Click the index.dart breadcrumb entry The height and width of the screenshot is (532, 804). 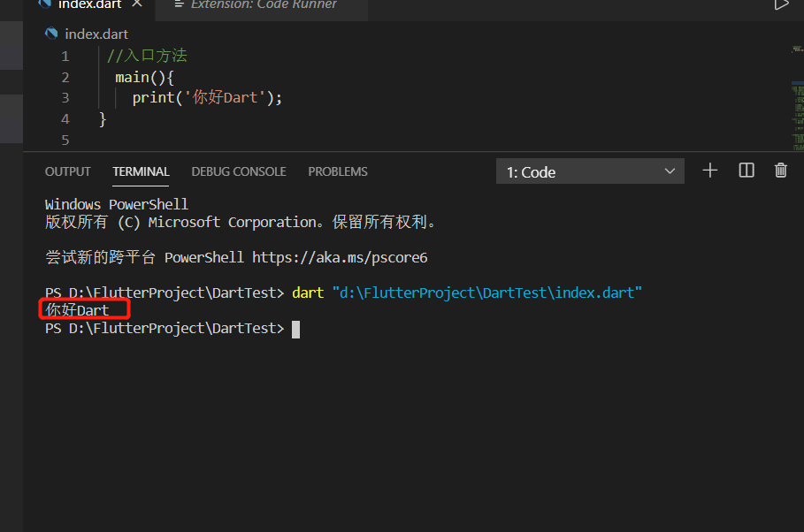coord(96,34)
